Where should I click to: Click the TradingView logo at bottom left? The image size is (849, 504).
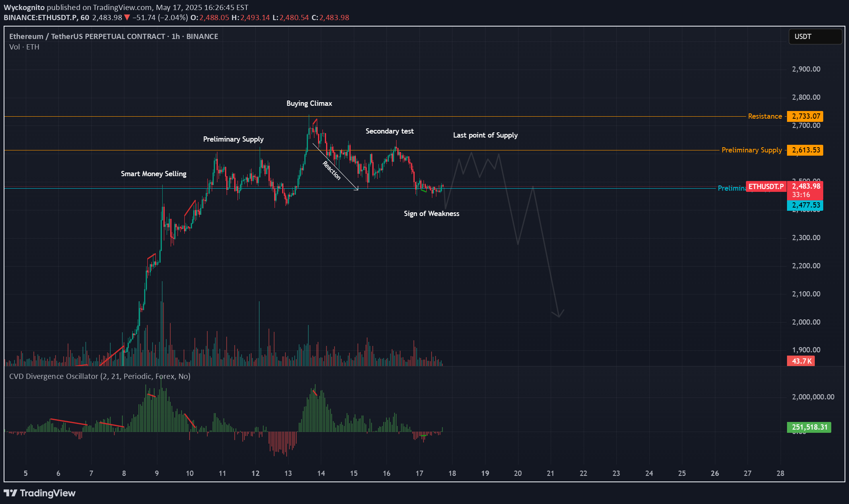click(x=39, y=493)
